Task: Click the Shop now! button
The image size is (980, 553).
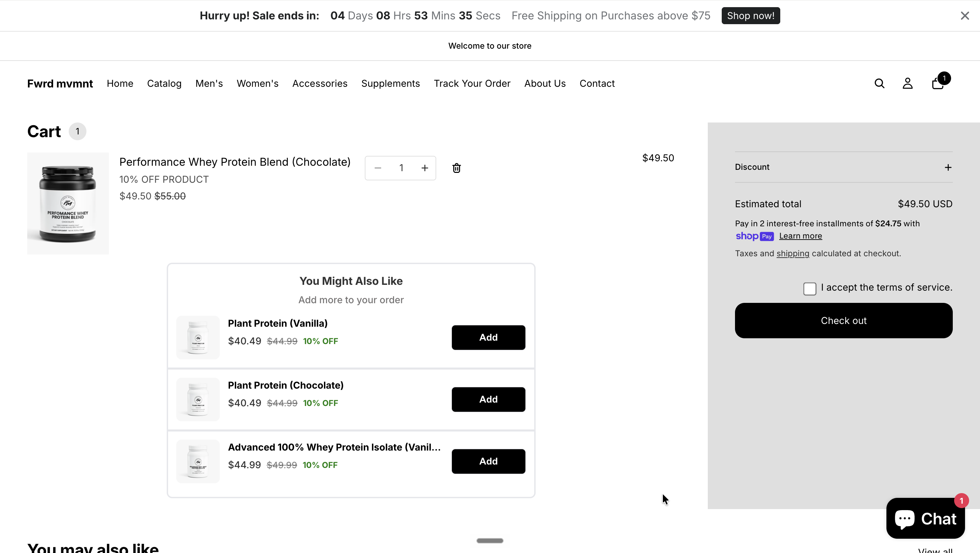Action: pyautogui.click(x=751, y=16)
